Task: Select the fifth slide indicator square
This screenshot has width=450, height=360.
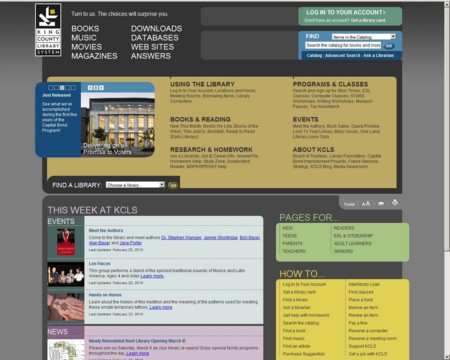Action: click(x=73, y=88)
